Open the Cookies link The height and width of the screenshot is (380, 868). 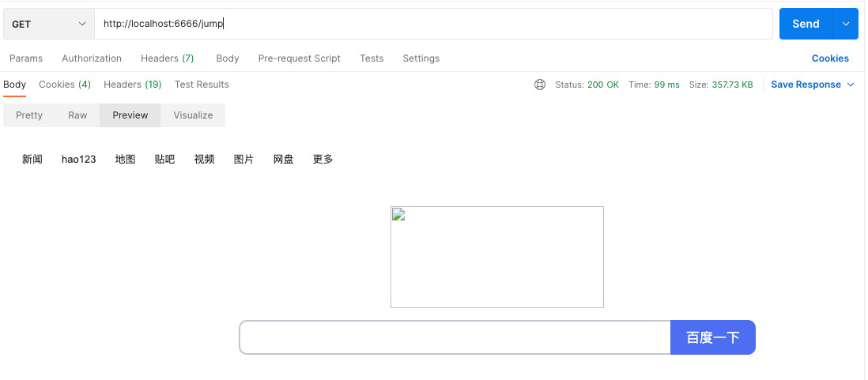click(x=830, y=58)
